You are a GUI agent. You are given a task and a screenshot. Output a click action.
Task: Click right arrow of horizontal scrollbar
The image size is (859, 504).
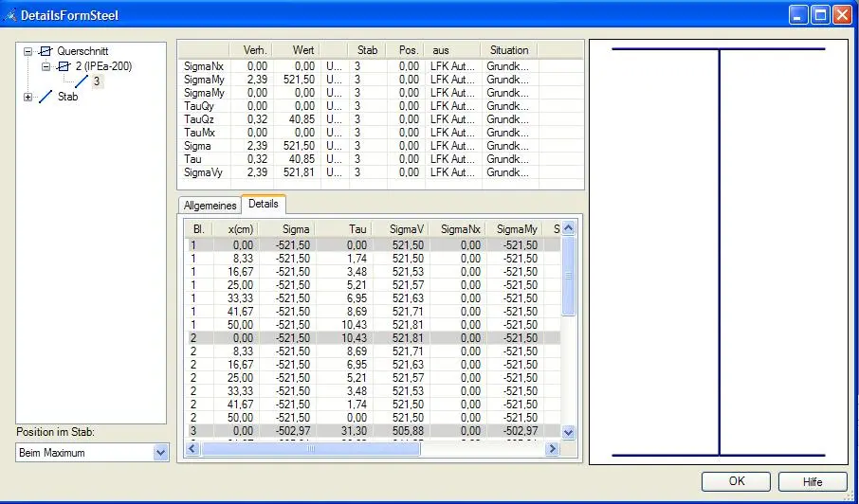[552, 449]
